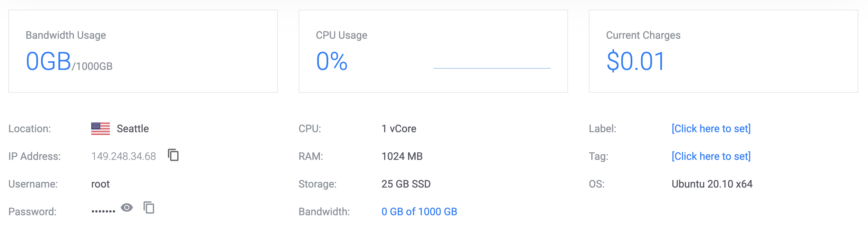
Task: Click the 25 GB SSD storage value
Action: click(406, 184)
